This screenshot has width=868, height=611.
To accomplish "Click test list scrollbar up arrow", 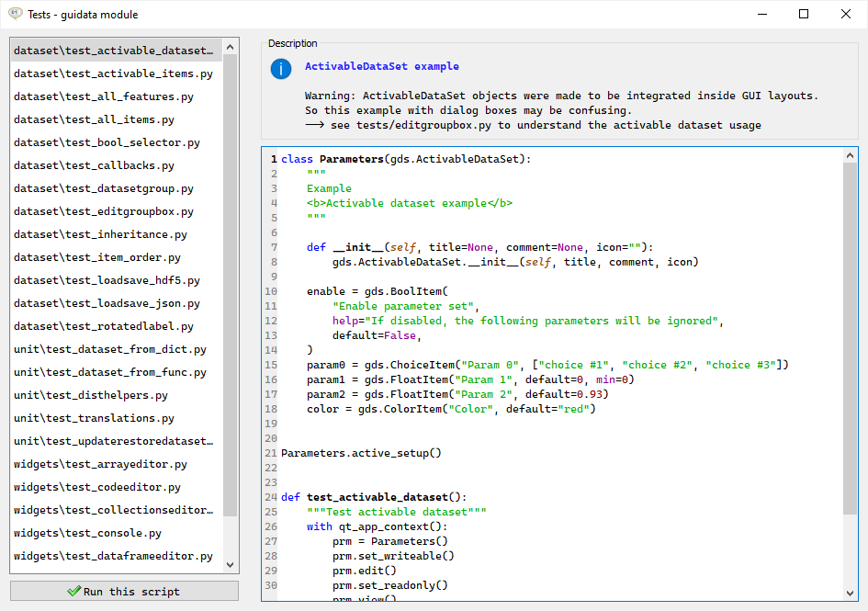I will 231,47.
